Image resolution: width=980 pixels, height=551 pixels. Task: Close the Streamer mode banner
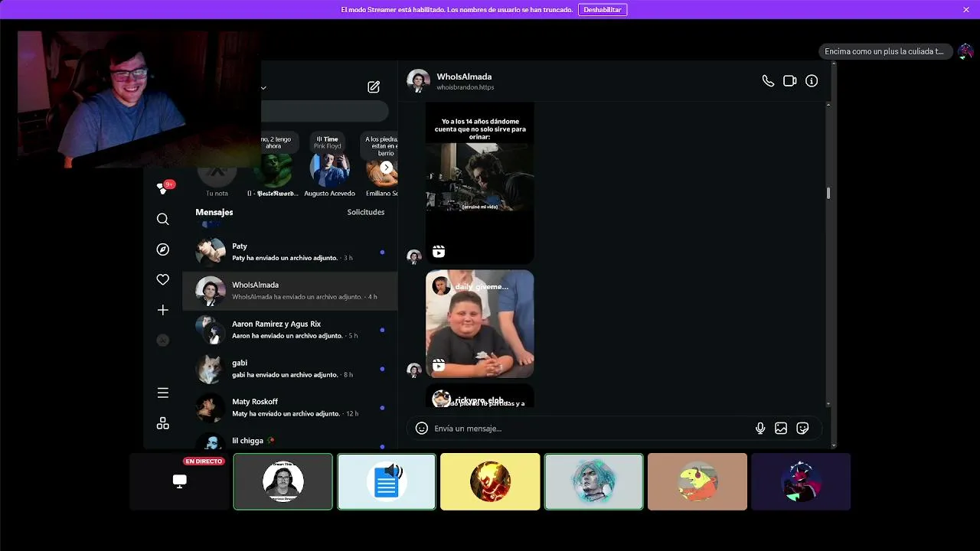tap(966, 9)
